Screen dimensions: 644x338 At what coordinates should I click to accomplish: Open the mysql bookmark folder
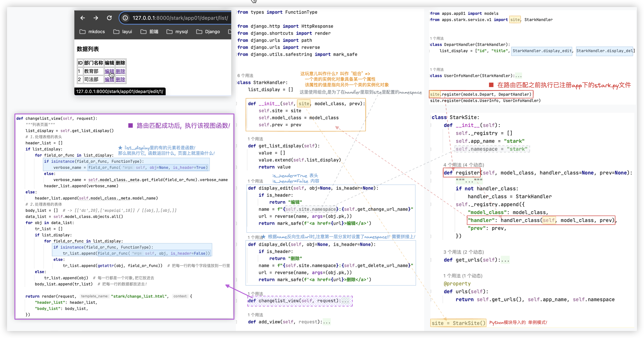tap(177, 31)
